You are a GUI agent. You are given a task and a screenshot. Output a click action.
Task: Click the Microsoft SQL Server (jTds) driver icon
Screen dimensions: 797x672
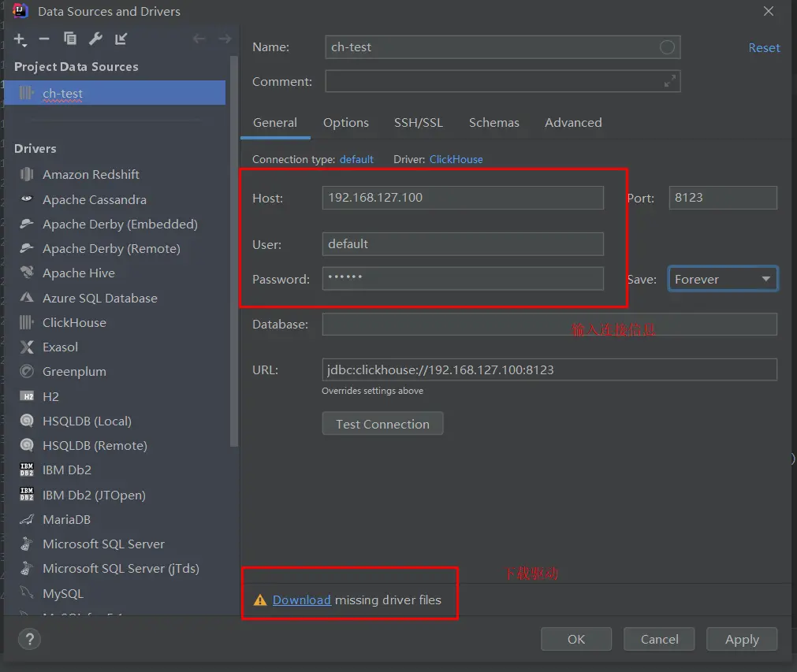click(27, 568)
